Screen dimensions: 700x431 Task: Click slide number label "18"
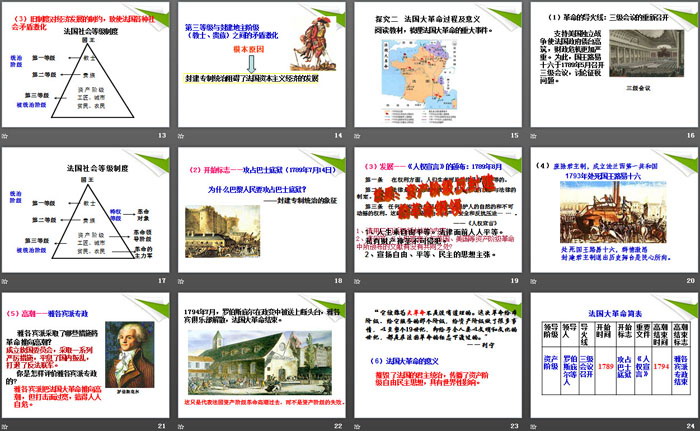coord(338,280)
